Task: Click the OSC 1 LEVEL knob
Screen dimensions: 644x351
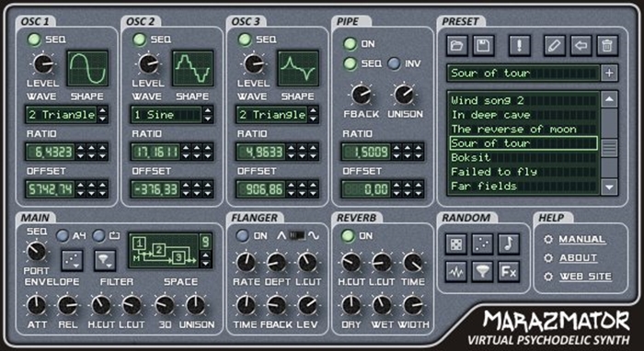Action: [x=43, y=64]
